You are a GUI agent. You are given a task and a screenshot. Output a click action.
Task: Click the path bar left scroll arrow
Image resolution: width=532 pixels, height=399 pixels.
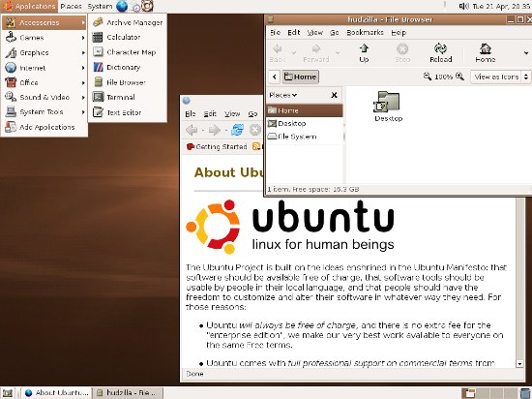[x=274, y=77]
